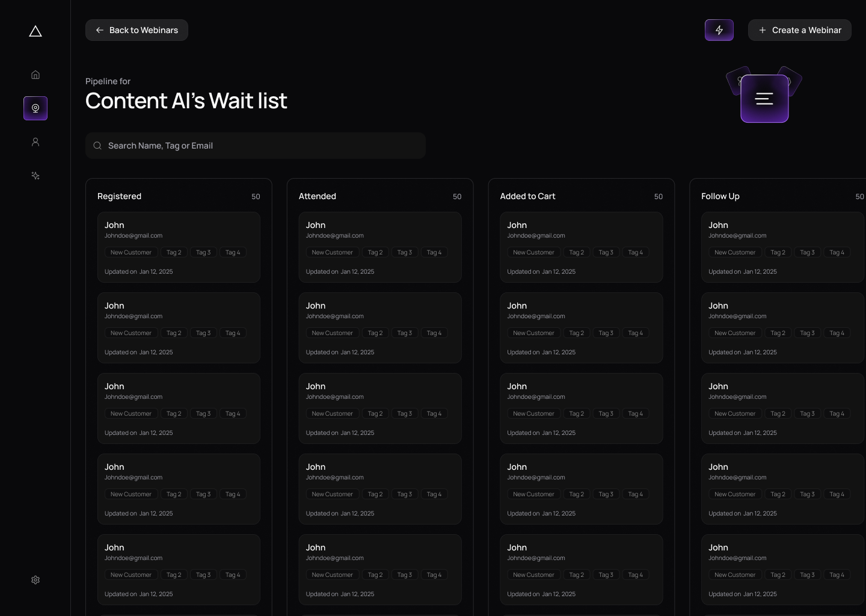Viewport: 866px width, 616px height.
Task: Open the person icon in sidebar
Action: (35, 142)
